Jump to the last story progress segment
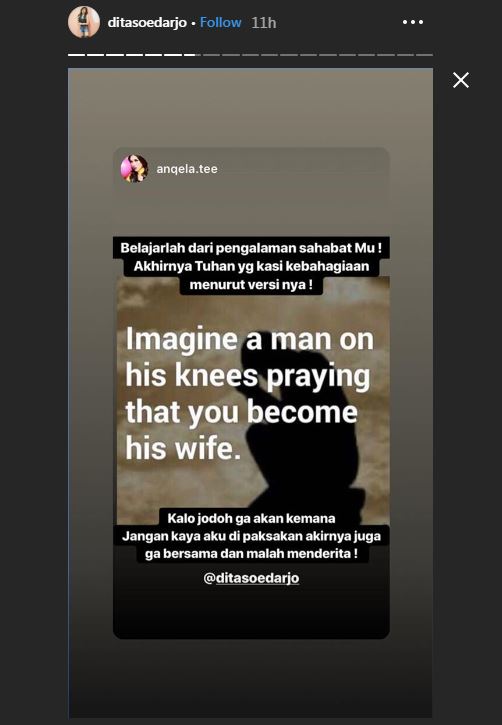Viewport: 502px width, 725px height. tap(424, 55)
